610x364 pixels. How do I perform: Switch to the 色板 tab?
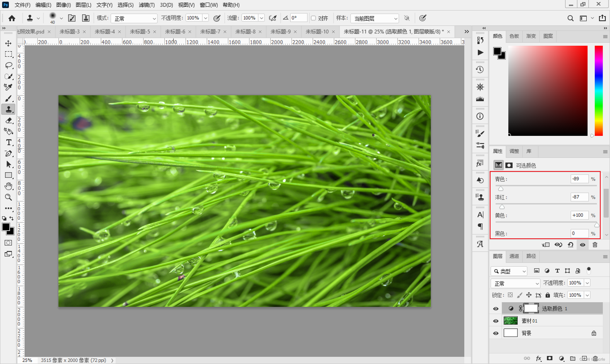(x=514, y=36)
